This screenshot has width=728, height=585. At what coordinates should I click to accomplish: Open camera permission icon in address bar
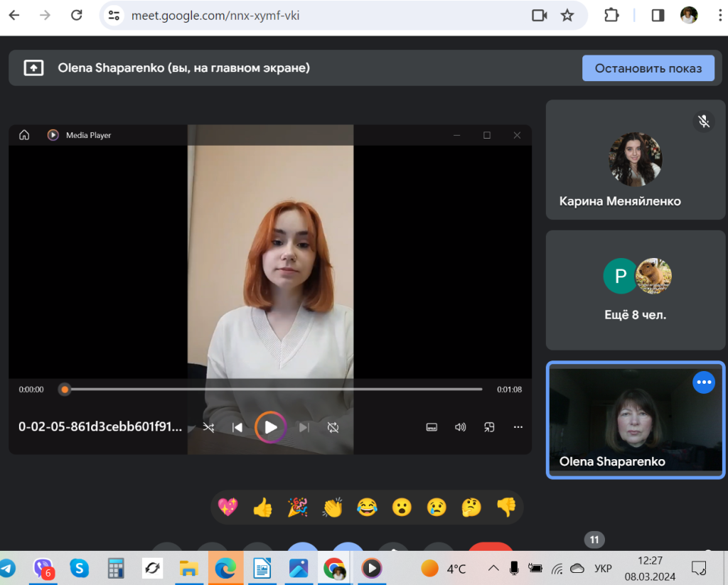(x=539, y=16)
